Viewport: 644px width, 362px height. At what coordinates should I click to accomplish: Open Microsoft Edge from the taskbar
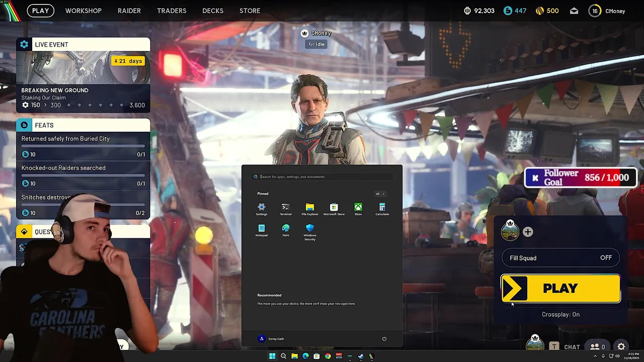(305, 356)
